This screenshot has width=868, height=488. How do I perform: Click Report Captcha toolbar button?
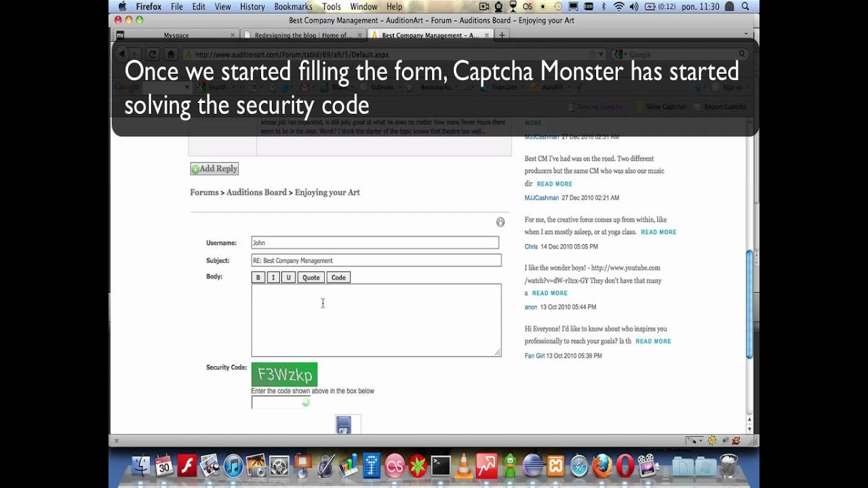click(720, 107)
